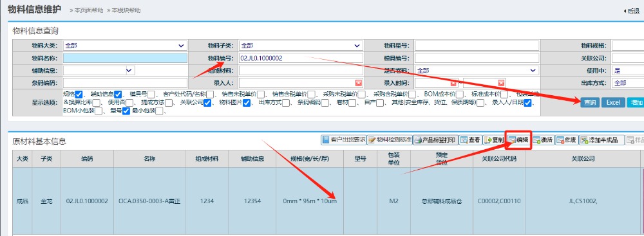Open the 是否卷料 dropdown list

[477, 70]
